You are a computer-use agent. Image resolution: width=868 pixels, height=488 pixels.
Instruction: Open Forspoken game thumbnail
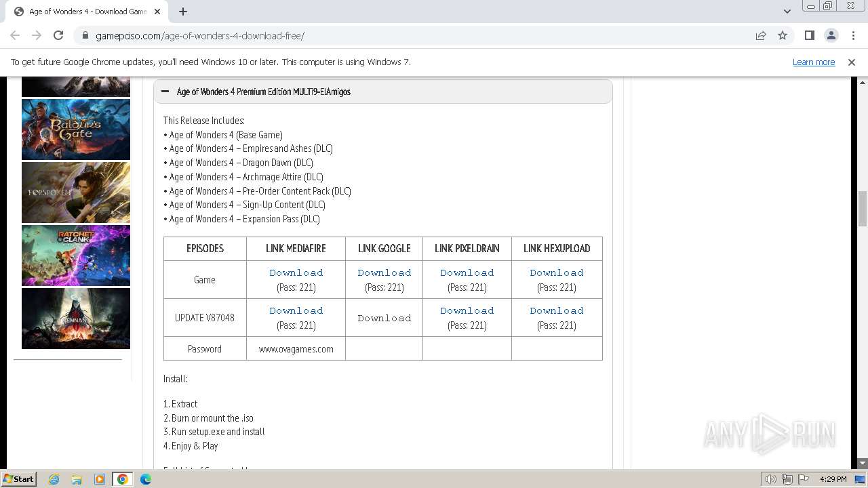pyautogui.click(x=76, y=192)
